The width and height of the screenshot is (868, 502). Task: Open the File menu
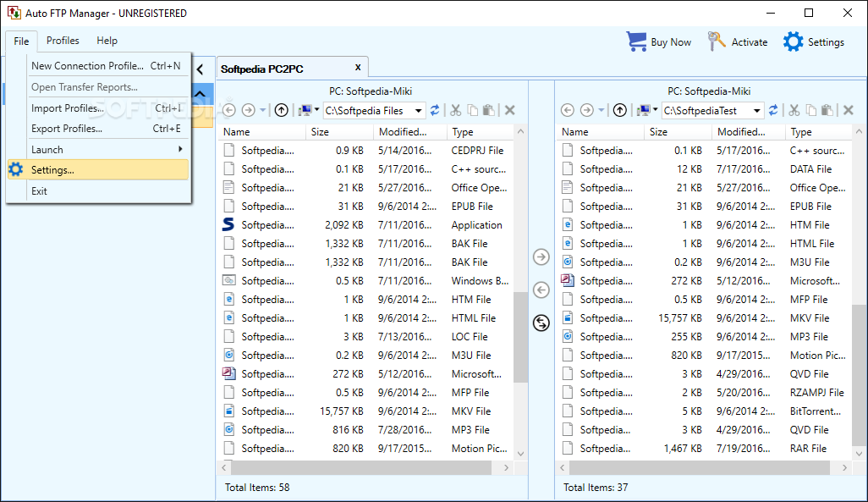tap(22, 41)
